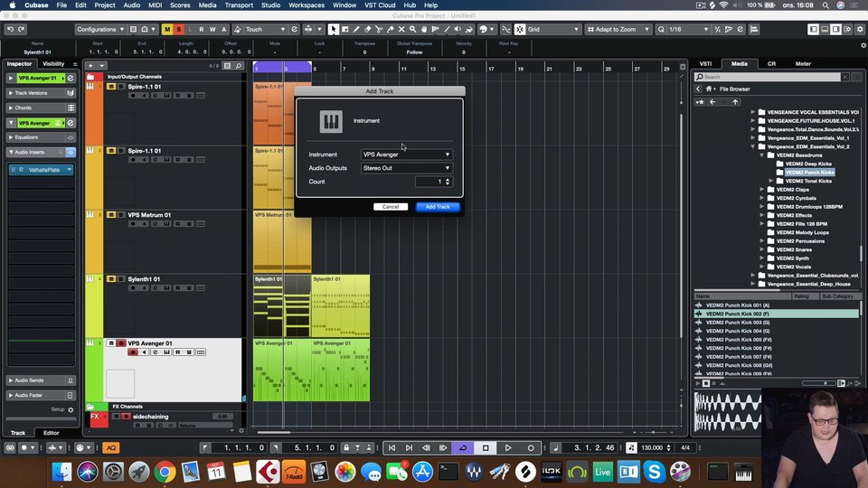The image size is (868, 488).
Task: Open the Workspaces menu
Action: [307, 5]
